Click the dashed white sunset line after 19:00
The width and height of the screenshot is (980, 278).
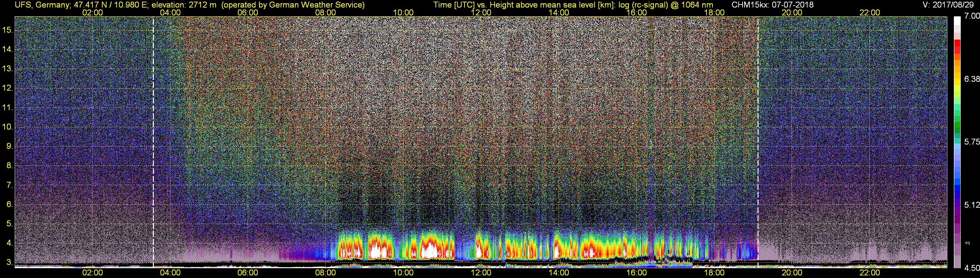coord(758,142)
